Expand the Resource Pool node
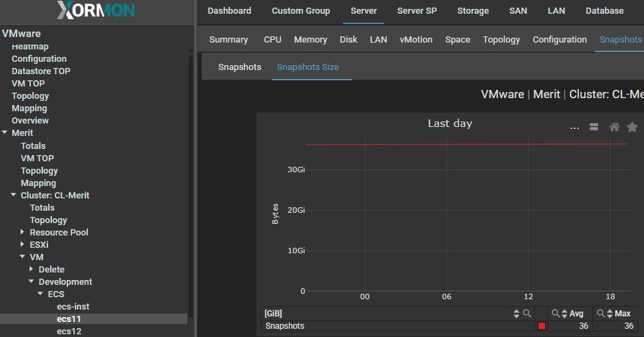Screen dimensions: 644x337 (23, 232)
